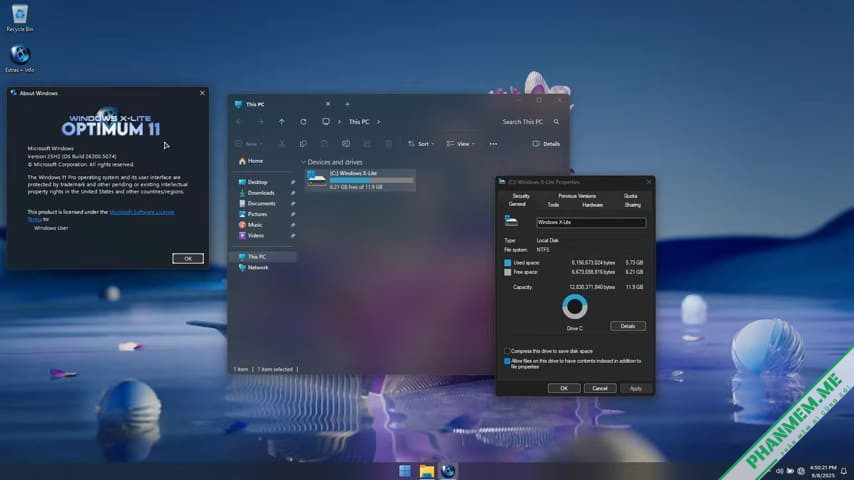Click the Rename icon in the Explorer toolbar

(x=346, y=144)
